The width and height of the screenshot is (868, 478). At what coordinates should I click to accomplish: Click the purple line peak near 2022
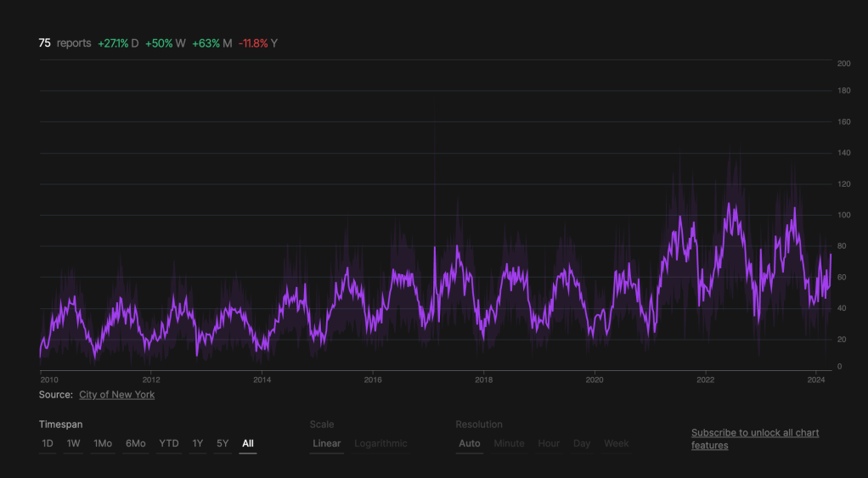pyautogui.click(x=730, y=204)
